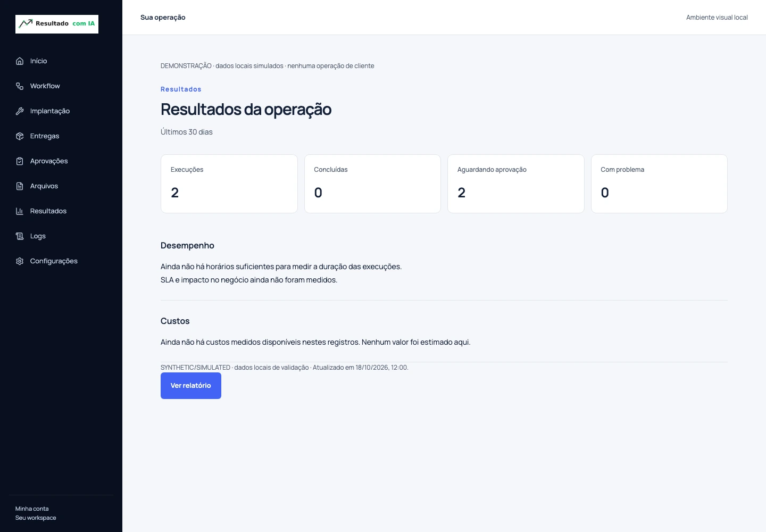Viewport: 766px width, 532px height.
Task: Click the gear icon for Configurações
Action: (20, 261)
